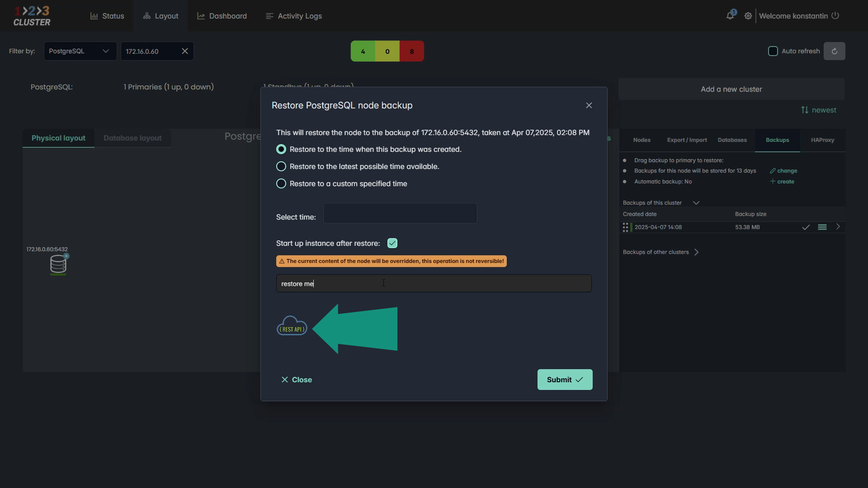The image size is (868, 488).
Task: Click the refresh button icon
Action: (x=834, y=51)
